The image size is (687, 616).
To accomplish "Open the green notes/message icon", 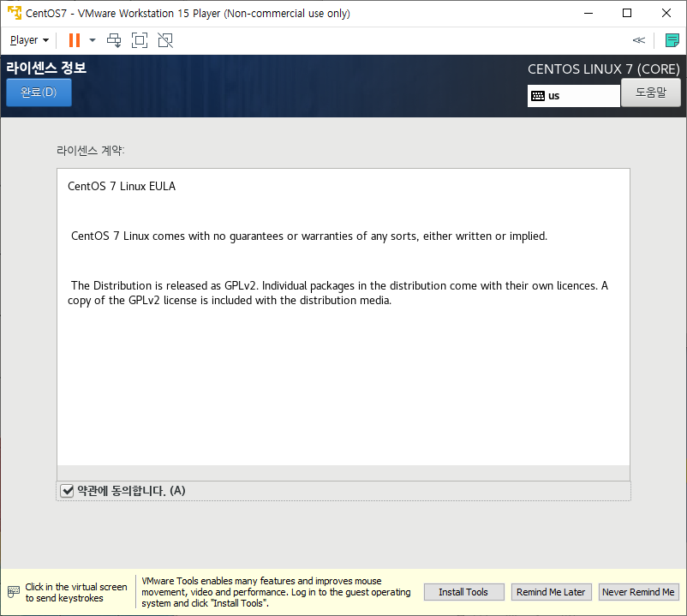I will 672,40.
